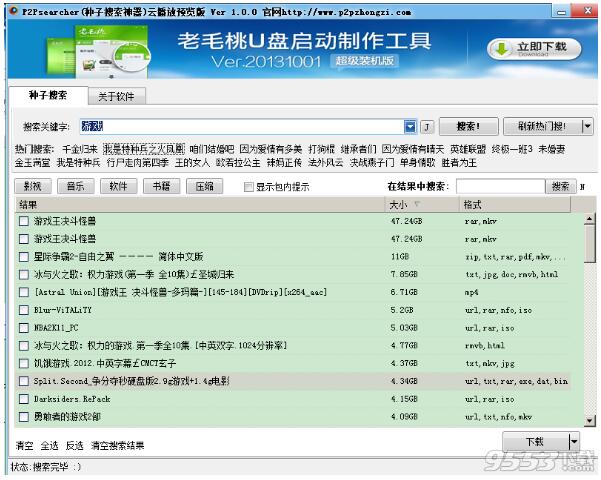Switch to the 种子搜索 tab

pos(48,95)
